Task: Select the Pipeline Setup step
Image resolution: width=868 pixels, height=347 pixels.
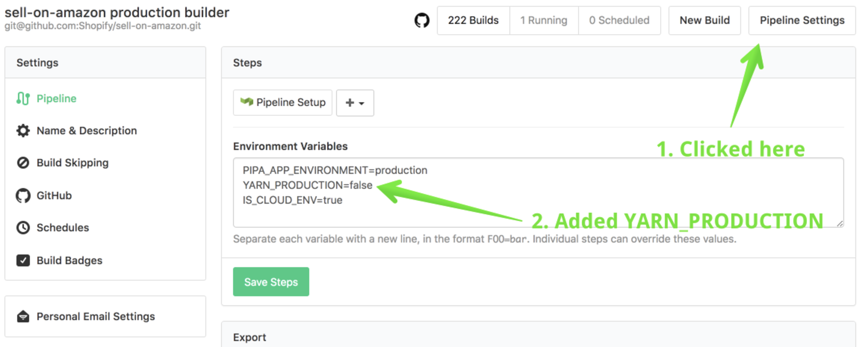Action: pos(282,102)
